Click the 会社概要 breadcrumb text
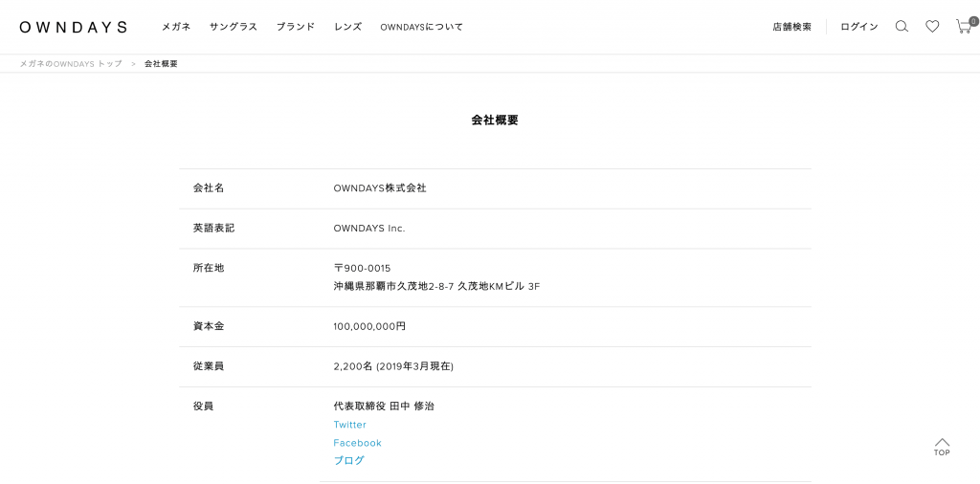The width and height of the screenshot is (980, 484). (x=161, y=64)
